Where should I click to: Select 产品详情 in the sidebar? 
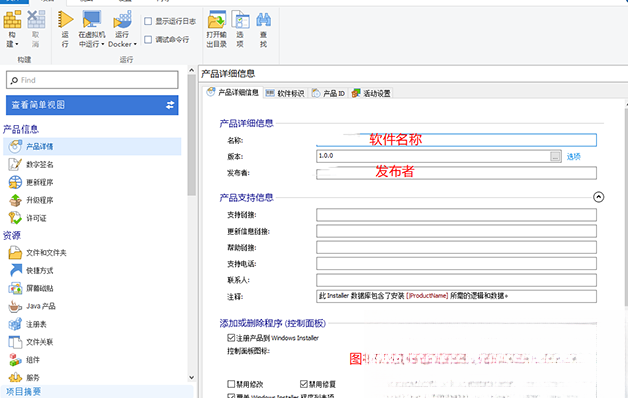point(92,147)
